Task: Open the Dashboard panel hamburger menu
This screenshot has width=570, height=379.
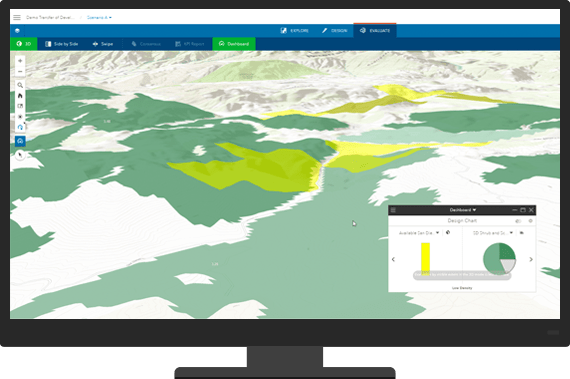Action: 393,210
